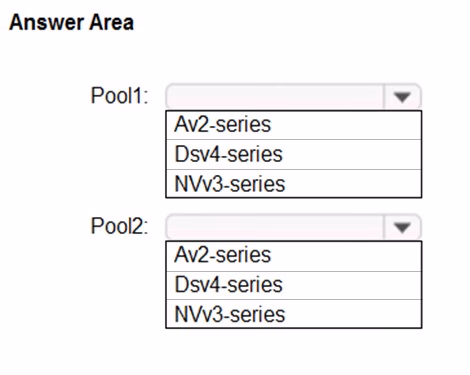Choose the GPU NVv3-series option under Pool1
Image resolution: width=470 pixels, height=375 pixels.
click(x=294, y=184)
